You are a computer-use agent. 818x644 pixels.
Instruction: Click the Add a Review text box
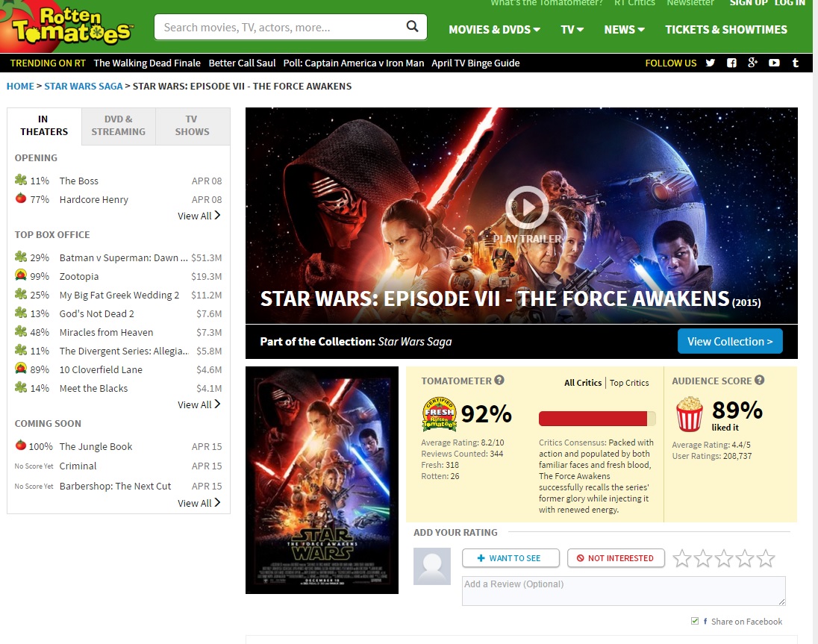(623, 591)
